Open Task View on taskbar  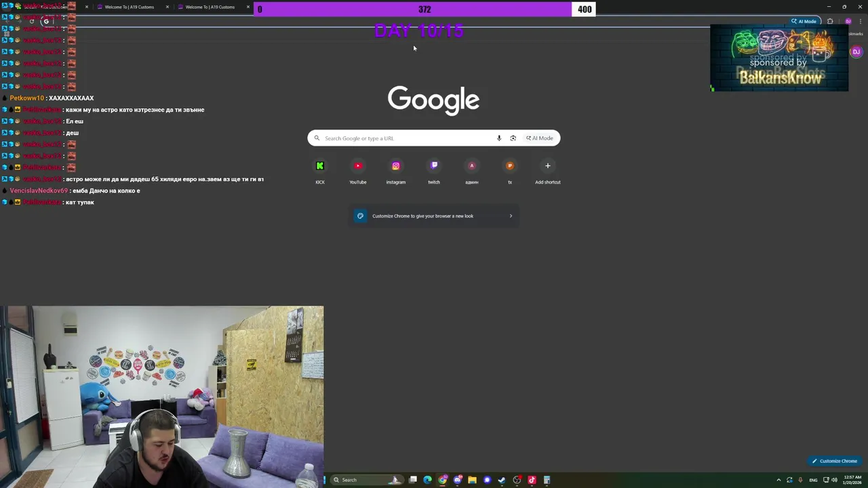click(413, 480)
